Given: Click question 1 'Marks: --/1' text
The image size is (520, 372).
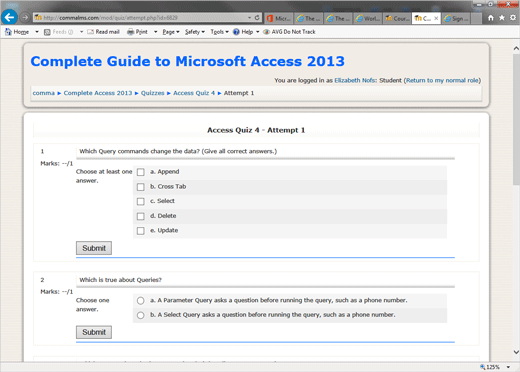Looking at the screenshot, I should click(57, 163).
